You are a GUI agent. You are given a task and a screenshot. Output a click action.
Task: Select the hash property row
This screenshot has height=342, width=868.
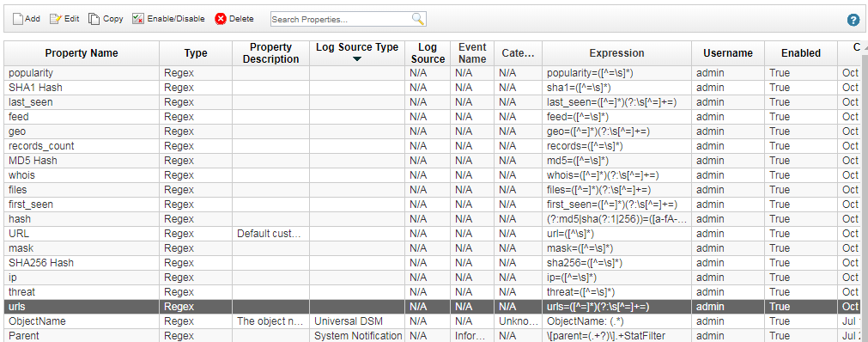click(x=432, y=219)
